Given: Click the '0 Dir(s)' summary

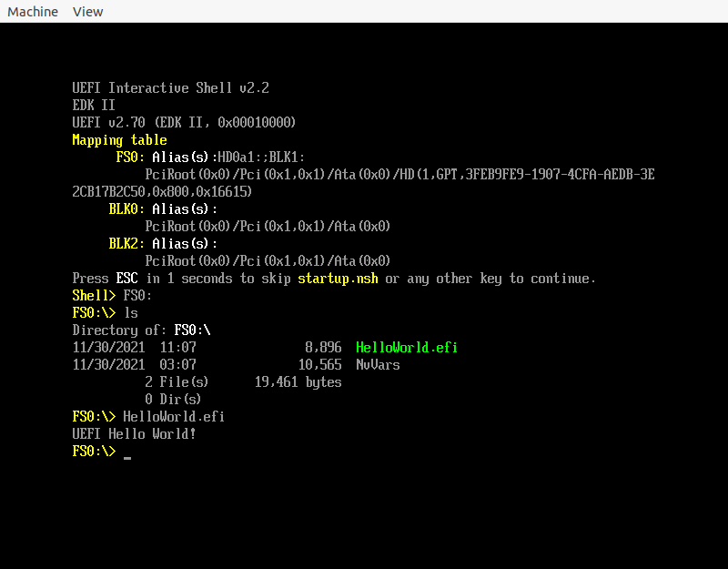Looking at the screenshot, I should (173, 399).
